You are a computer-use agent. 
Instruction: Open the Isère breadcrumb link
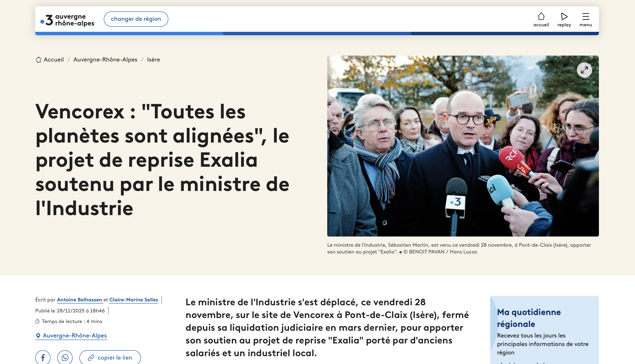[x=153, y=59]
